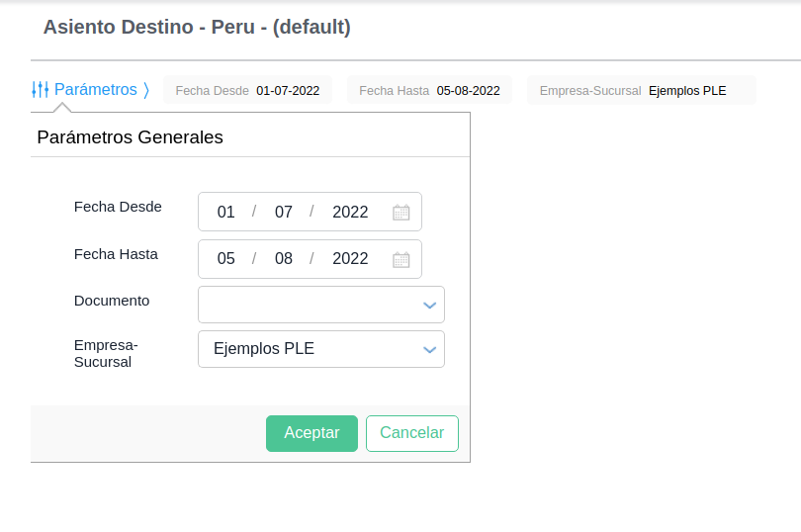The width and height of the screenshot is (801, 532).
Task: Expand the Empresa-Sucursal dropdown
Action: [429, 349]
